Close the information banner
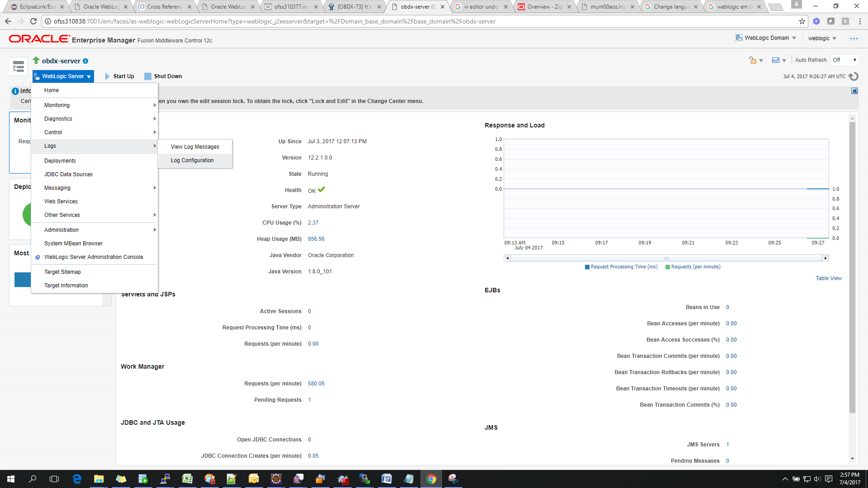The width and height of the screenshot is (868, 488). tap(854, 91)
